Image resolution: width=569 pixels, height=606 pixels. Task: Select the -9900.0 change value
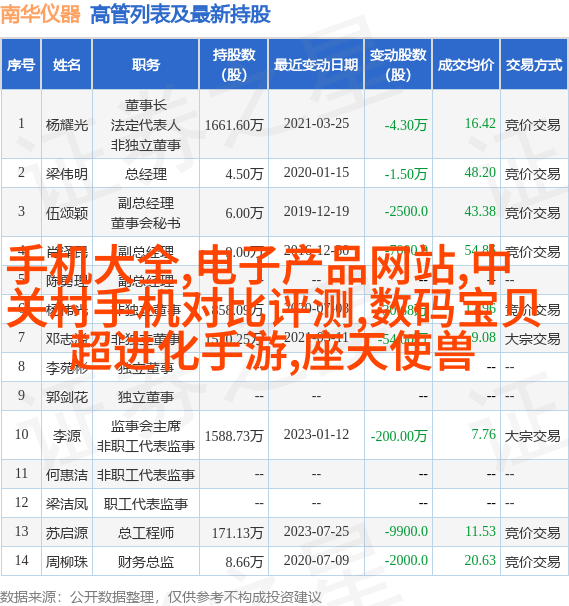[x=406, y=531]
